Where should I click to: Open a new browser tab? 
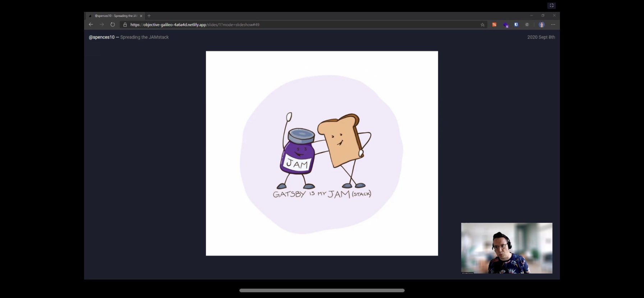coord(149,16)
